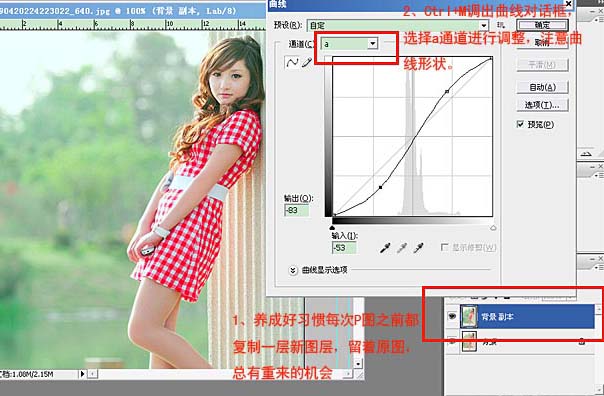
Task: Click the status bar arrow next to document size
Action: (82, 374)
